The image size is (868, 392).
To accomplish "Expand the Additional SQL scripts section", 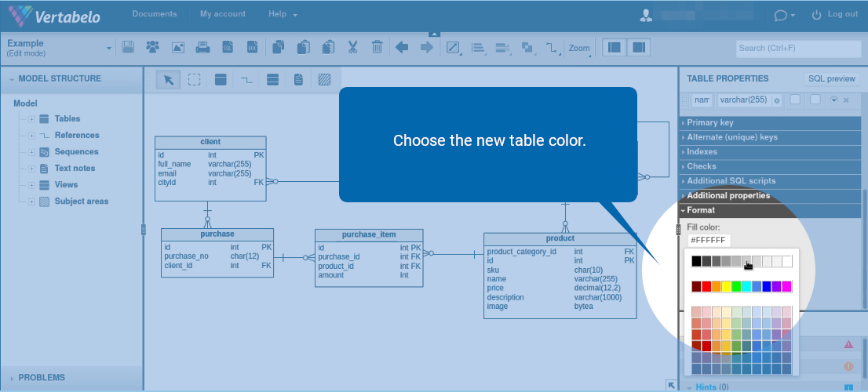I will 770,181.
